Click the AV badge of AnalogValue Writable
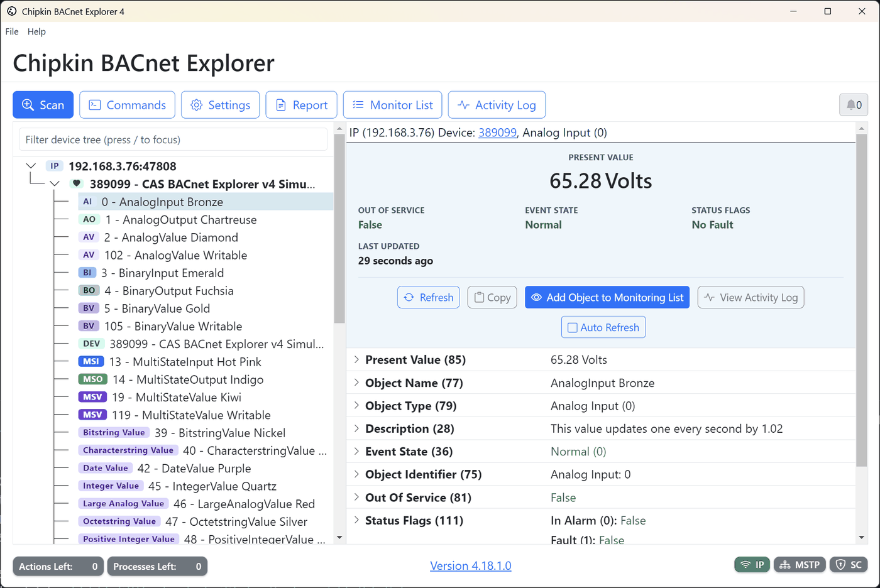 pos(89,255)
